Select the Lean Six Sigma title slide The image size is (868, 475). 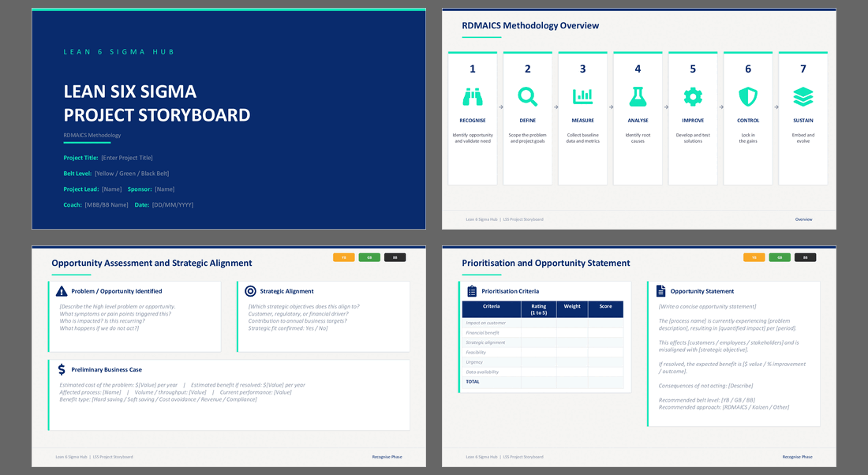[x=229, y=118]
